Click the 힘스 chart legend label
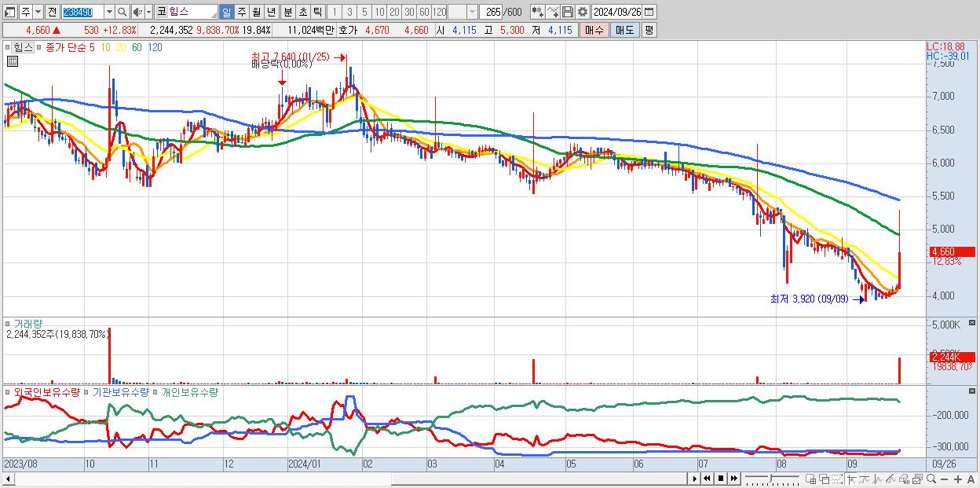Image resolution: width=980 pixels, height=488 pixels. (23, 47)
